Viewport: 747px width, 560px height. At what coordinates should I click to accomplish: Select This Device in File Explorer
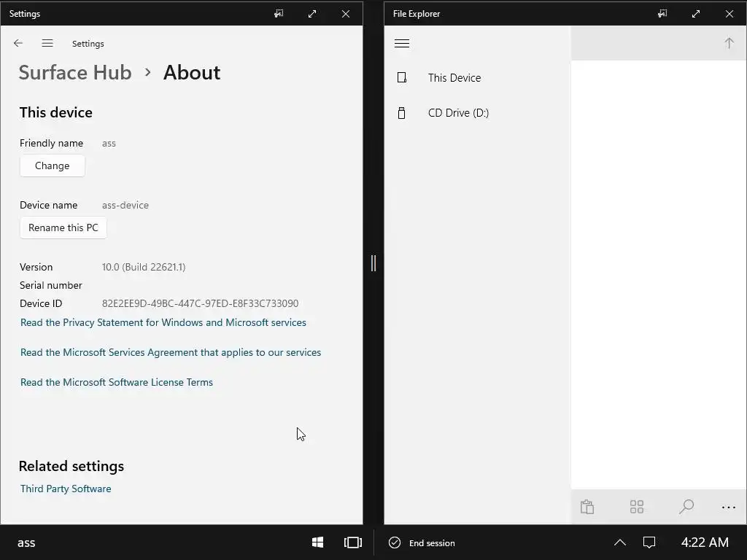tap(477, 77)
